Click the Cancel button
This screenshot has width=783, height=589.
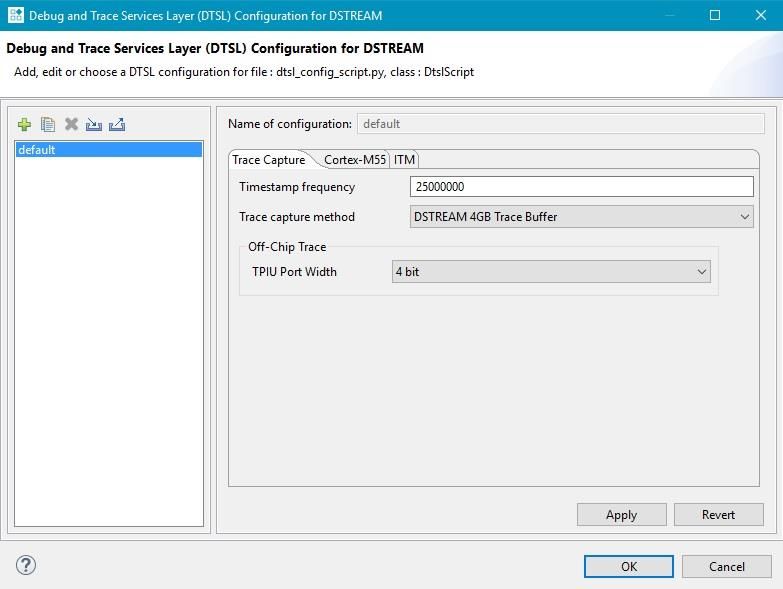point(727,567)
